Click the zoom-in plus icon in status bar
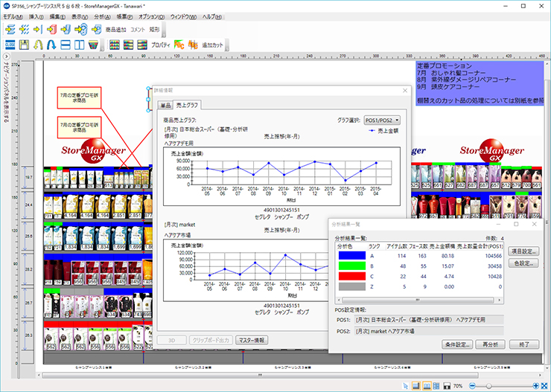Screen dimensions: 551x392 pyautogui.click(x=535, y=386)
